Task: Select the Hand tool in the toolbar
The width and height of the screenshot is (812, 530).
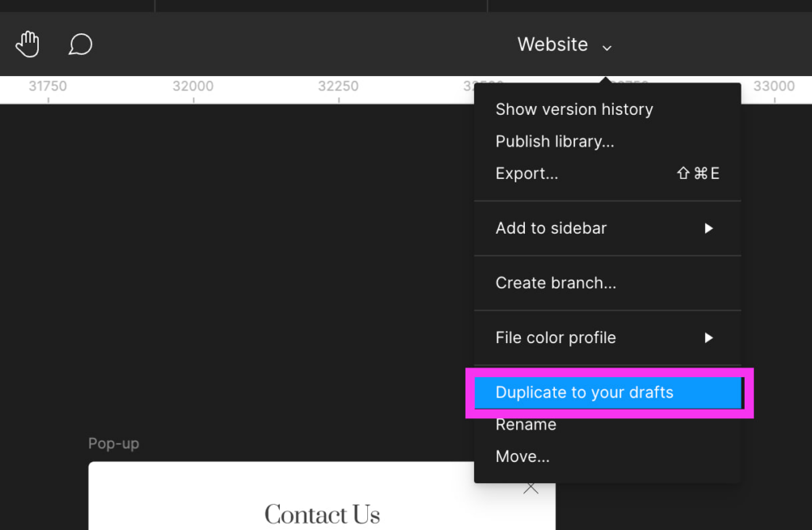Action: point(27,44)
